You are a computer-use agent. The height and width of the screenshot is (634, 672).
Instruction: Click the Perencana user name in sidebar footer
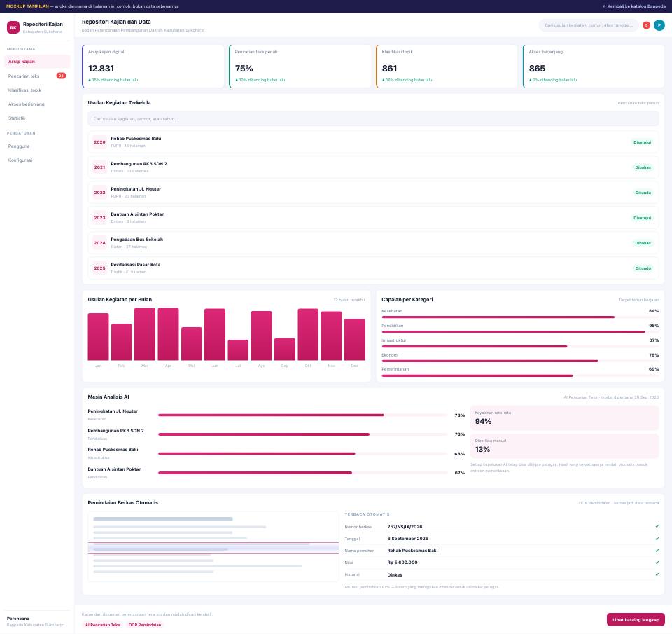[18, 619]
